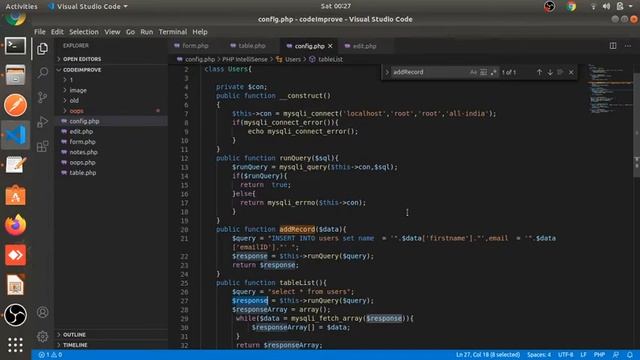Screen dimensions: 640x360
Task: Expand the replace field toggle arrow
Action: click(387, 72)
